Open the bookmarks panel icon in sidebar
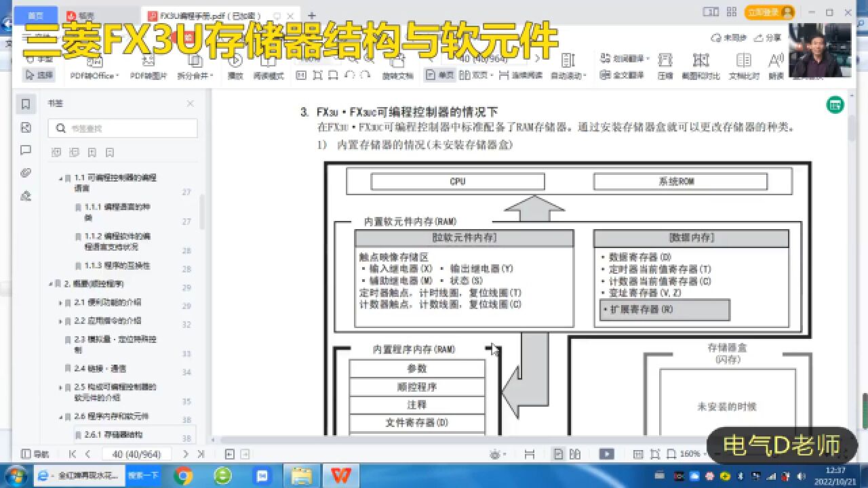868x488 pixels. [26, 104]
